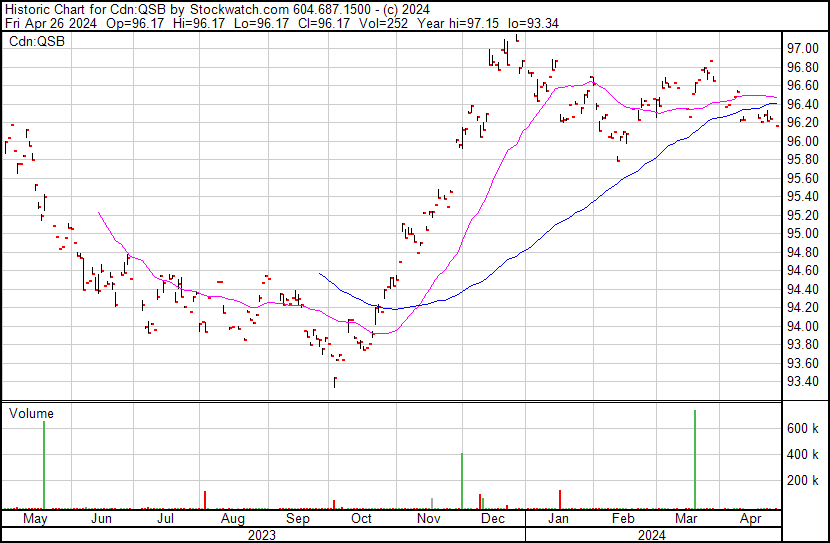Screen dimensions: 830x543
Task: Click the Vol=252 value in header
Action: pos(383,23)
